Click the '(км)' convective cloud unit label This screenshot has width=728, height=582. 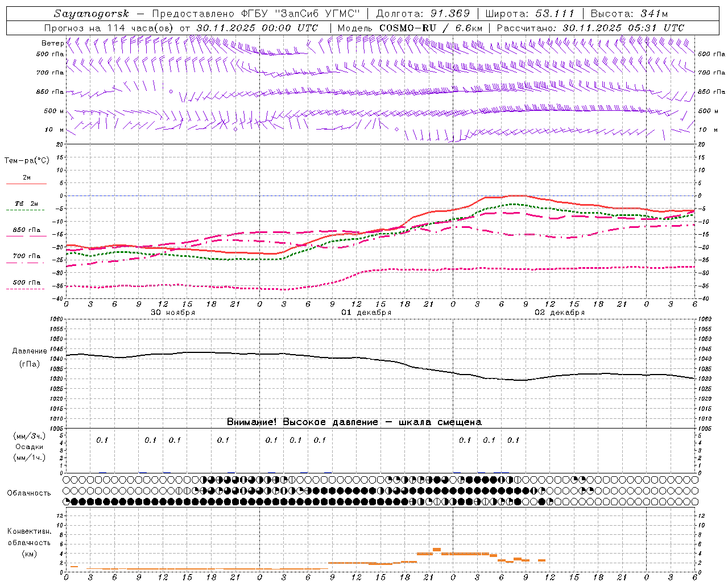click(x=30, y=554)
